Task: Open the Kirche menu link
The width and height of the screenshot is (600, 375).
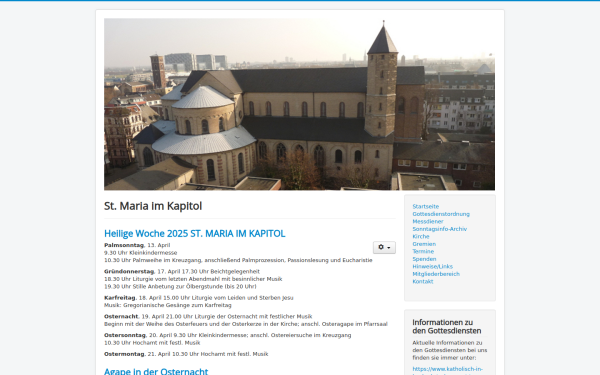Action: tap(421, 236)
